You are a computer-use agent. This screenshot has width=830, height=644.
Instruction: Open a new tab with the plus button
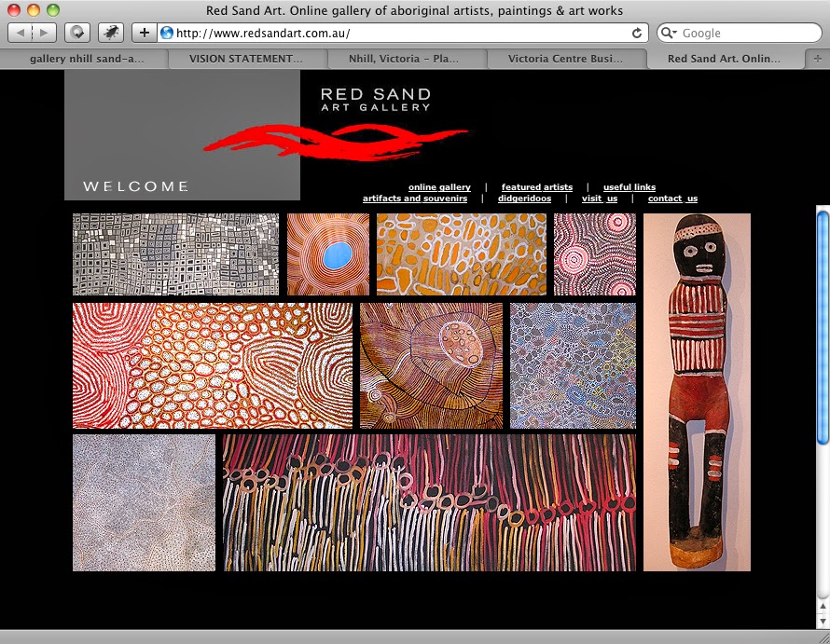(818, 59)
